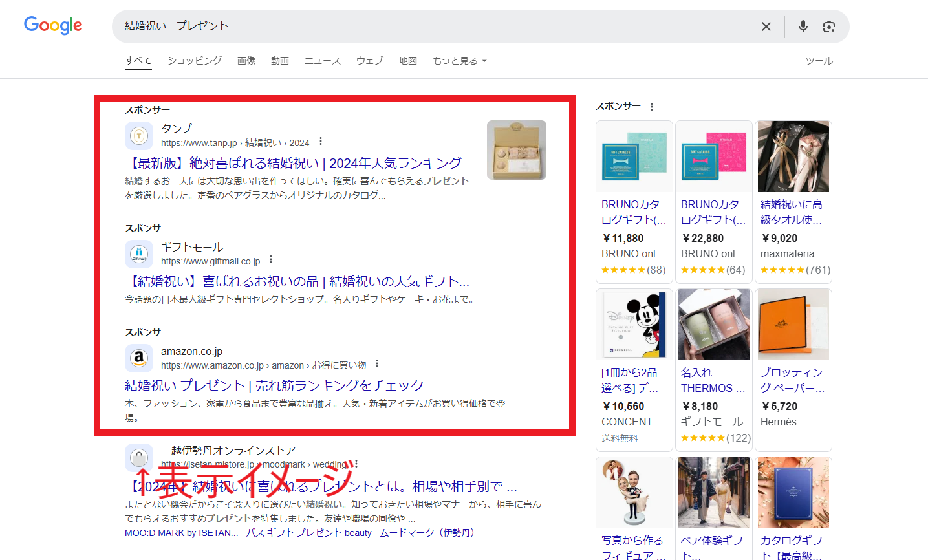Click the star rating with (761) reviews

[x=795, y=270]
